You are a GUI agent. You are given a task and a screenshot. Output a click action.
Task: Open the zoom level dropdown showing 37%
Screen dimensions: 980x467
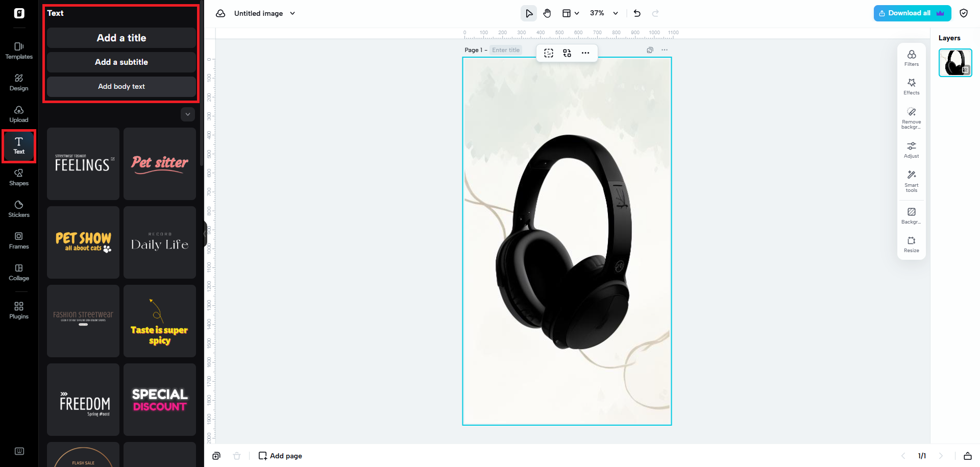[x=604, y=13]
